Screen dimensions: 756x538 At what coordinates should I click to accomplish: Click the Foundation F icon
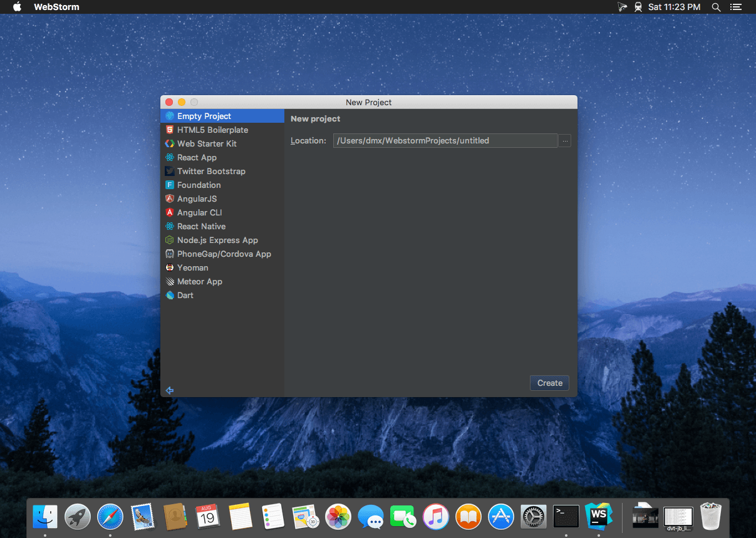click(169, 185)
